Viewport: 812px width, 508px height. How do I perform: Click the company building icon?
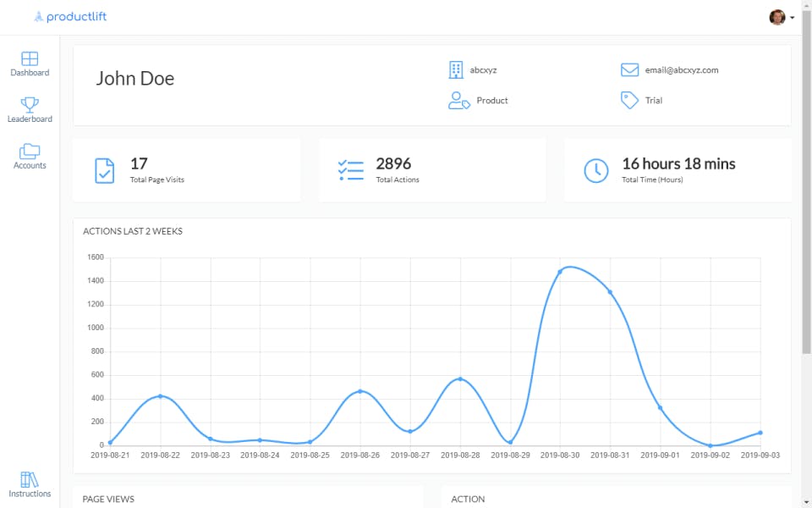coord(456,69)
